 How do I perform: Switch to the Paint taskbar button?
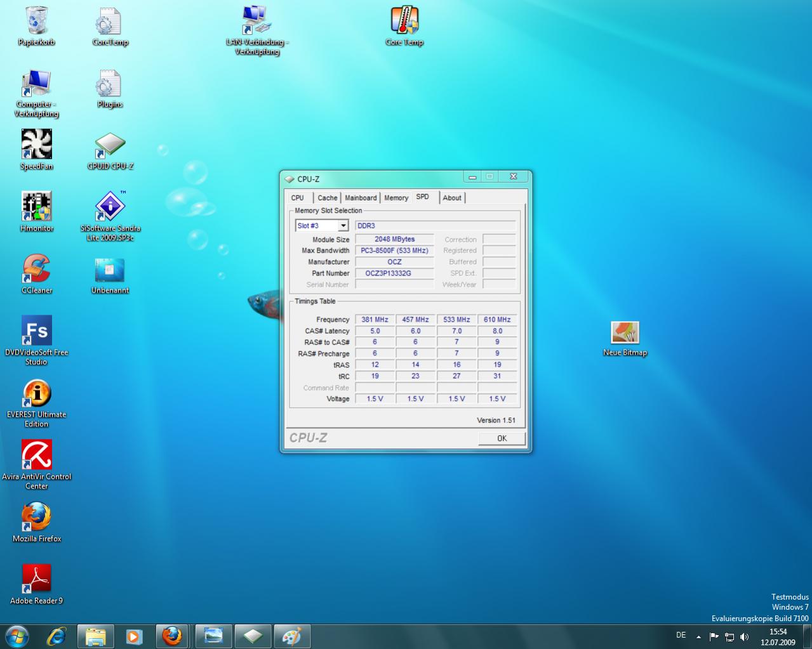[292, 636]
